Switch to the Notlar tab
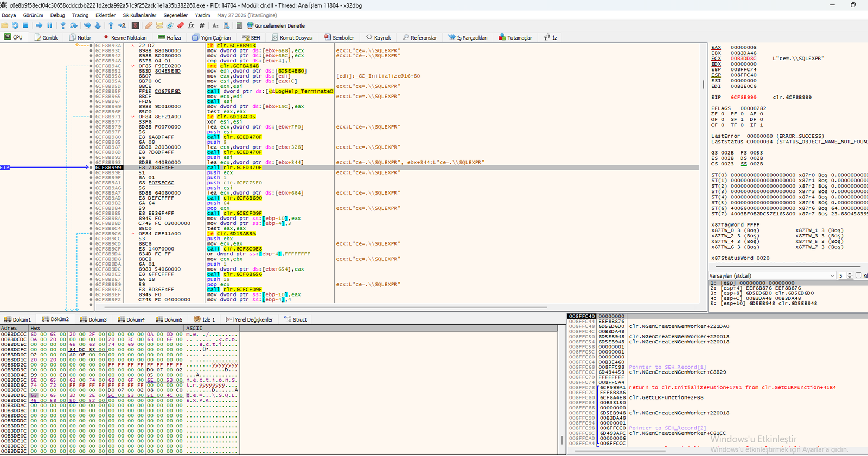The height and width of the screenshot is (456, 868). click(80, 37)
